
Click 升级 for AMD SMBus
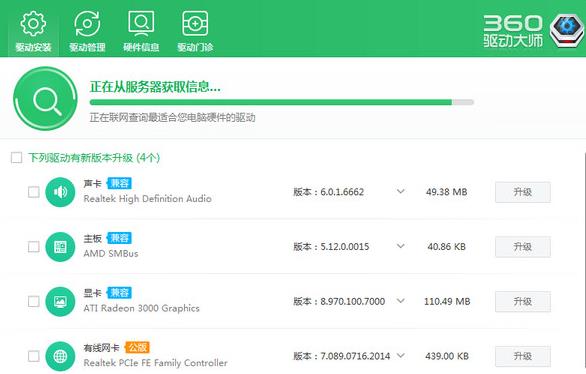(522, 247)
